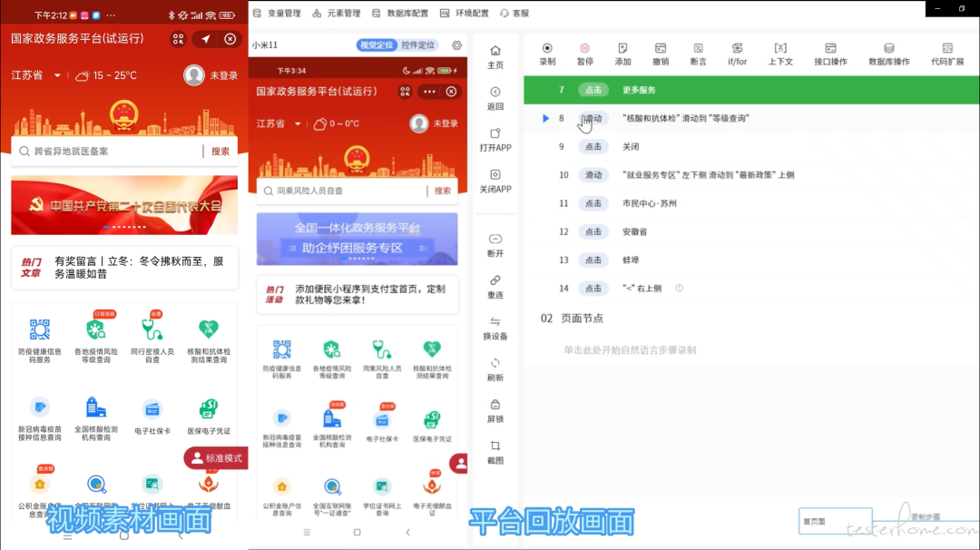Screen dimensions: 980x550
Task: Select step 9 关闭
Action: [751, 147]
